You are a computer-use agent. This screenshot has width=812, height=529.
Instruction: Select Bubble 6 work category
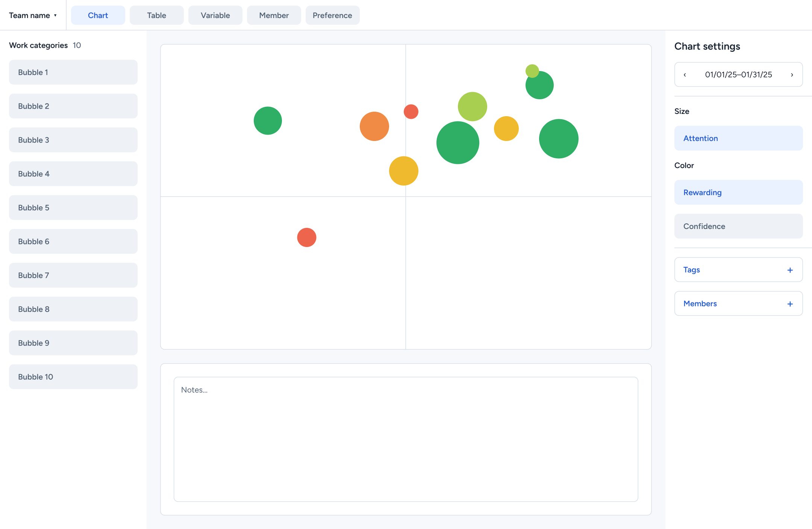pyautogui.click(x=73, y=241)
